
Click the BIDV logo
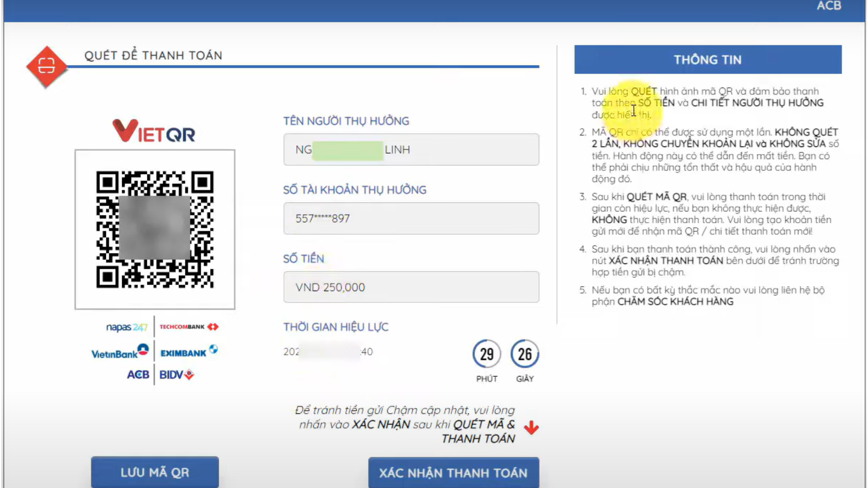(x=177, y=375)
